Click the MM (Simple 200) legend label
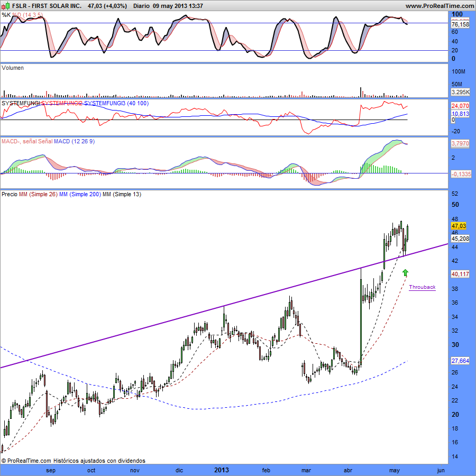The width and height of the screenshot is (476, 476). [x=80, y=194]
